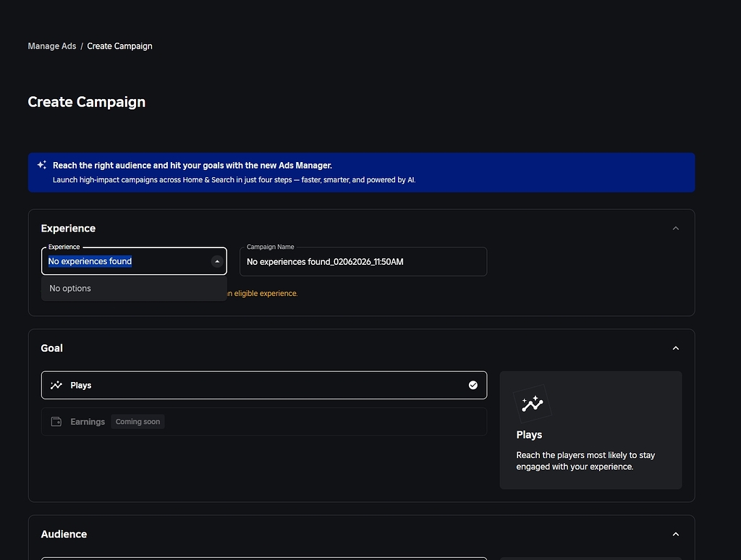Collapse the Experience section chevron

(x=675, y=228)
